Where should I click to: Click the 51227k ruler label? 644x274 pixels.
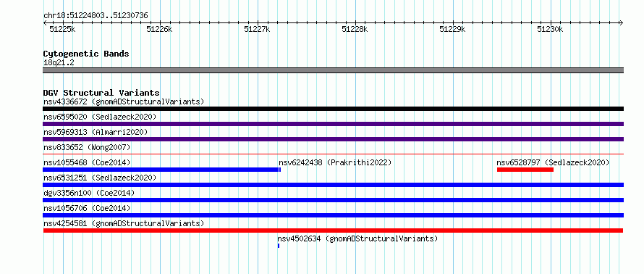click(x=257, y=29)
